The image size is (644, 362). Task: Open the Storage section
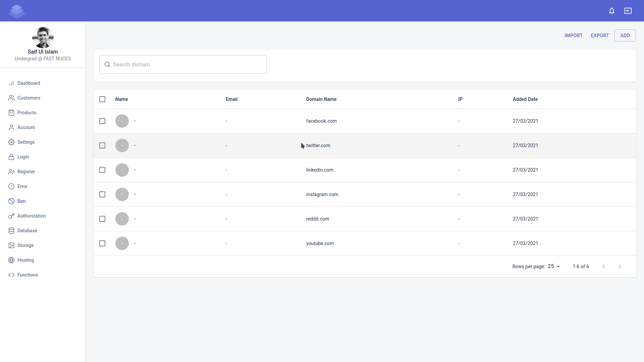(25, 245)
